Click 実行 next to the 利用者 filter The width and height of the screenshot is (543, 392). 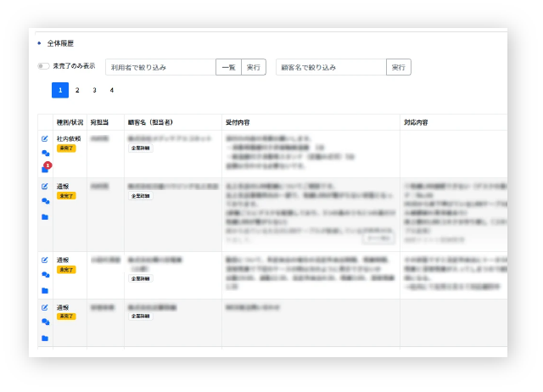click(x=253, y=67)
